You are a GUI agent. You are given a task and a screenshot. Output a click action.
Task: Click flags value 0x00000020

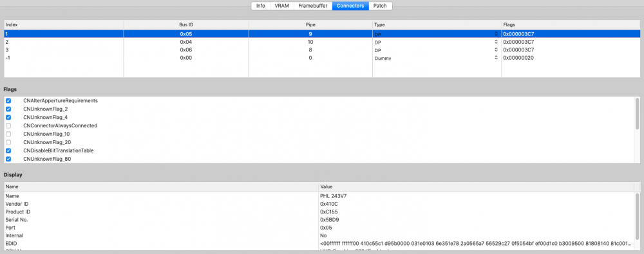point(518,58)
